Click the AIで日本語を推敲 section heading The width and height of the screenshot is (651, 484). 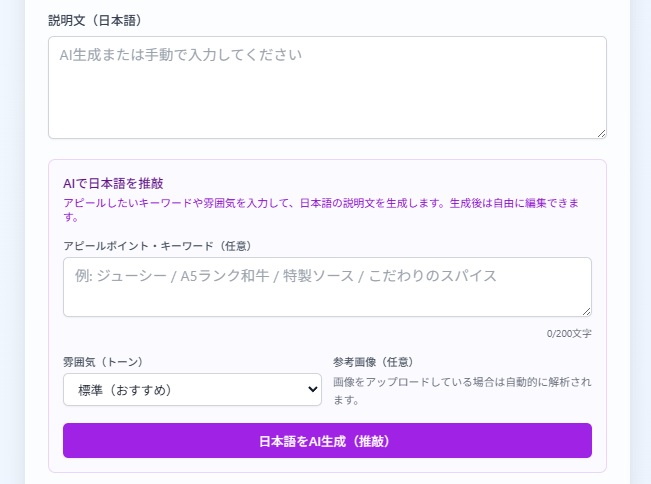113,183
